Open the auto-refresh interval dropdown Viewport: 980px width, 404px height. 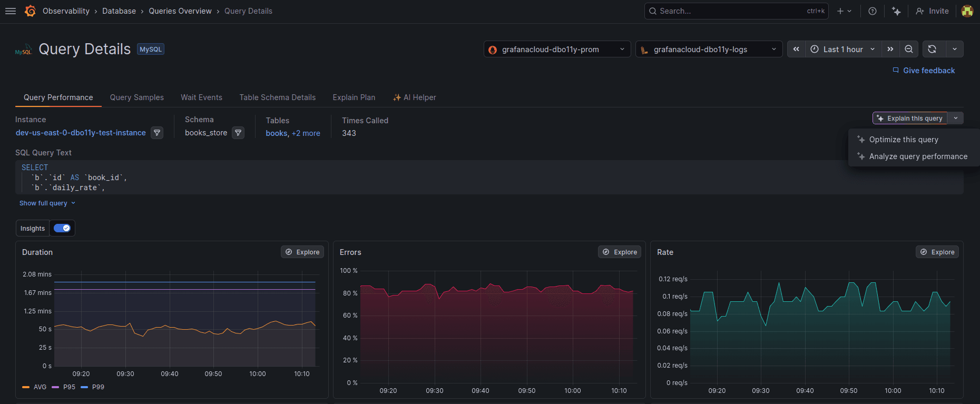tap(955, 49)
